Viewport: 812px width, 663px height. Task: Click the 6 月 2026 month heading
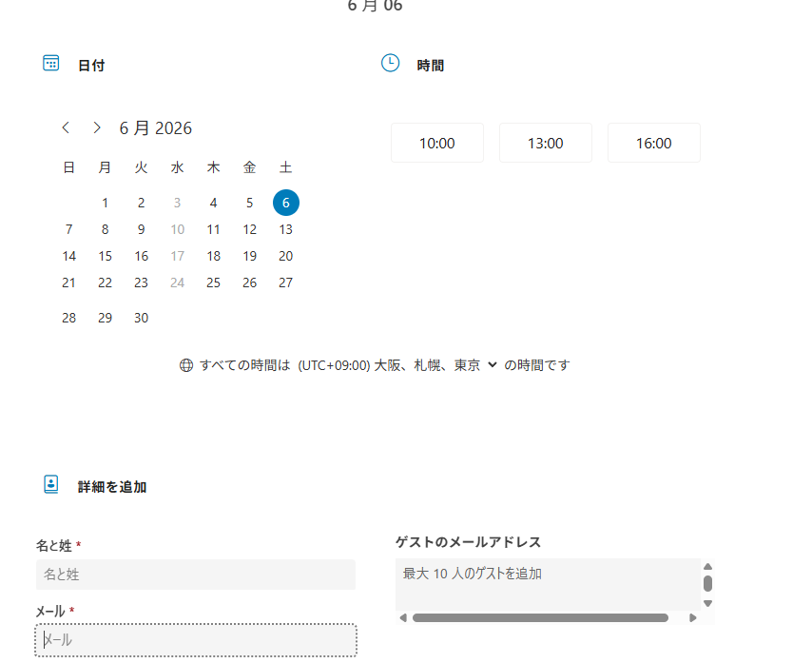tap(156, 127)
